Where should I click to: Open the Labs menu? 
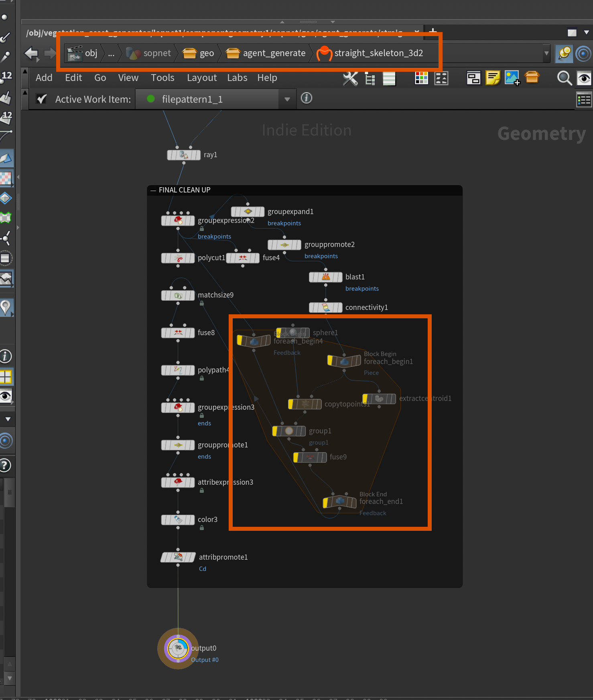pyautogui.click(x=237, y=78)
